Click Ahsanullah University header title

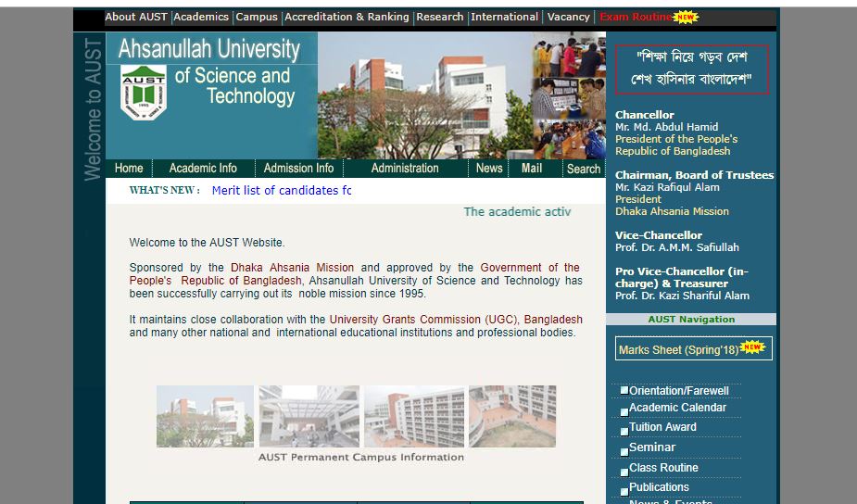(208, 49)
